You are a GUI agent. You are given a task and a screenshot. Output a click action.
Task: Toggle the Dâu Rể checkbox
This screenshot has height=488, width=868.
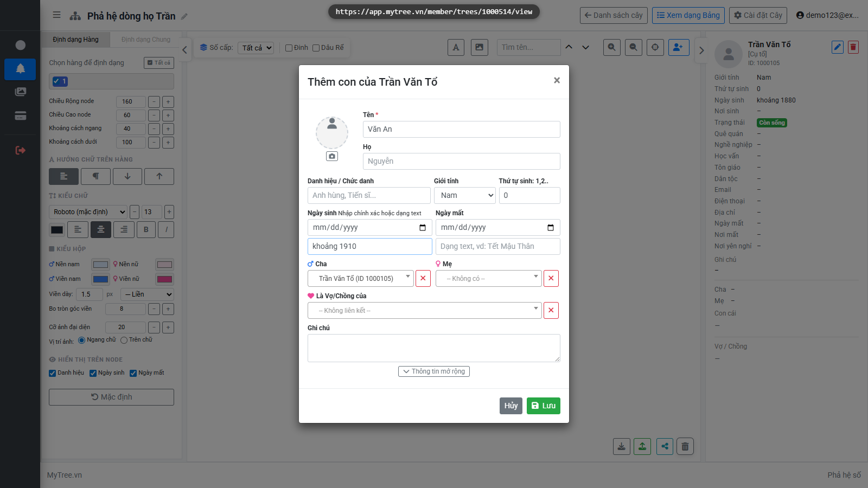(316, 48)
